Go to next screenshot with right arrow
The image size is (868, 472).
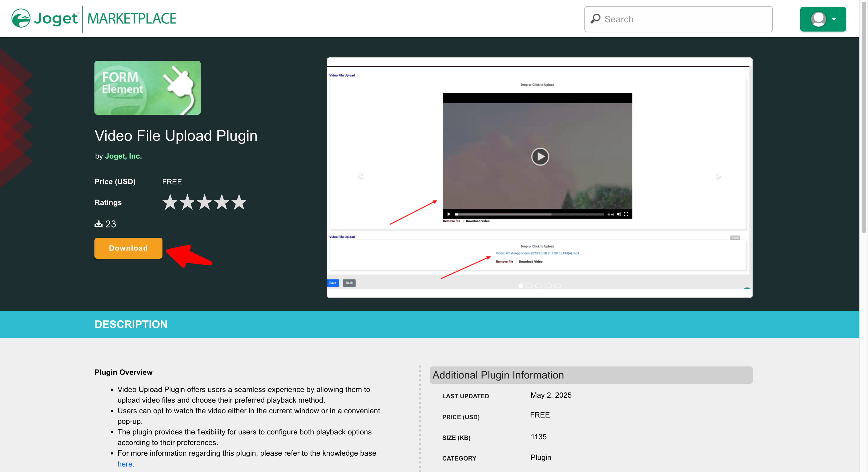click(x=718, y=176)
